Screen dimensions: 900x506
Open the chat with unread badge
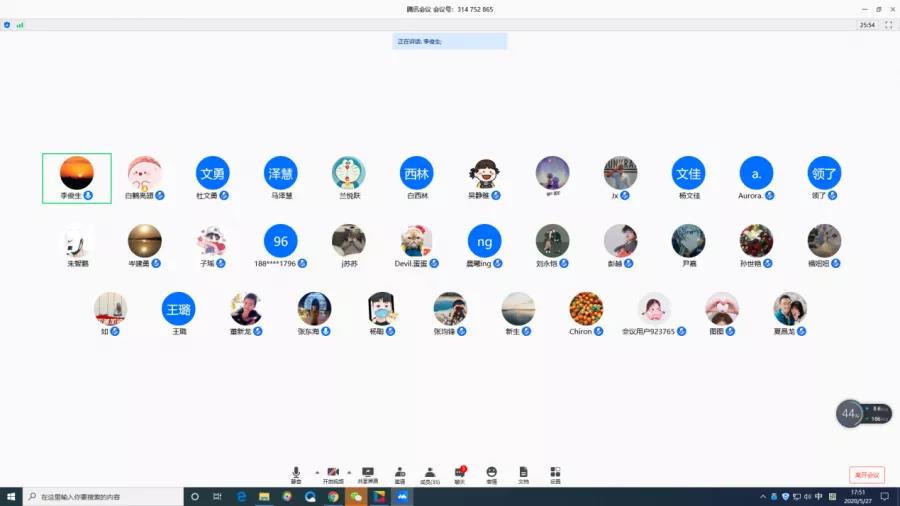460,473
